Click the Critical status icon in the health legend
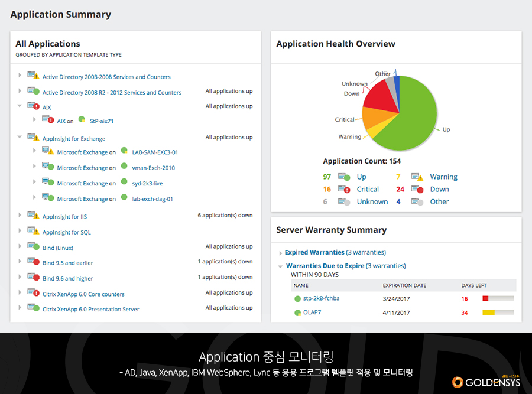Image resolution: width=532 pixels, height=394 pixels. tap(344, 189)
